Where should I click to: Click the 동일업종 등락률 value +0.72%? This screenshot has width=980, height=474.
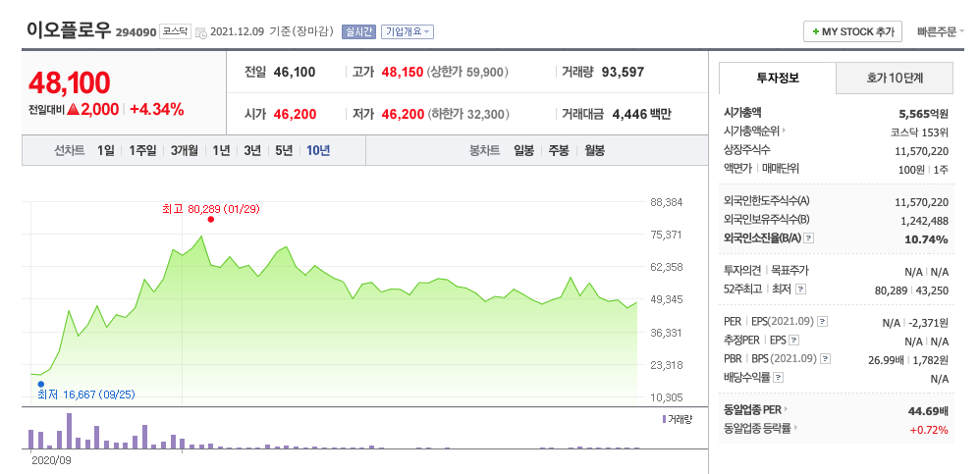point(929,430)
